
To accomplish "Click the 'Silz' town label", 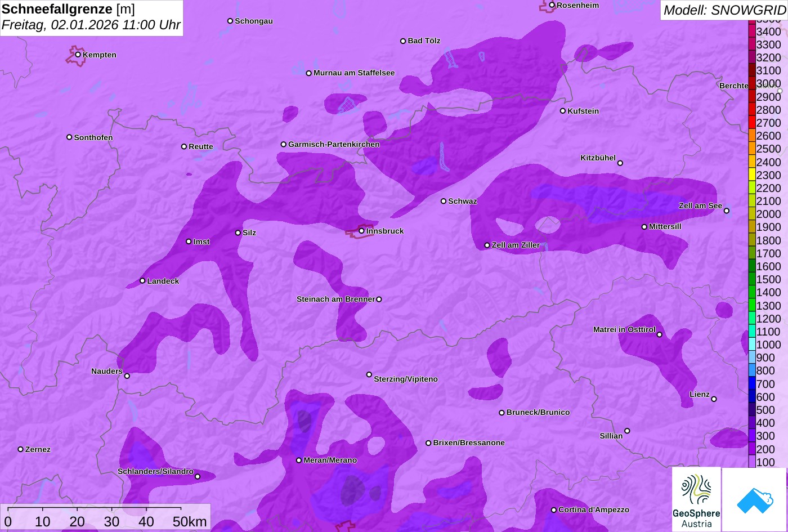I will [249, 233].
